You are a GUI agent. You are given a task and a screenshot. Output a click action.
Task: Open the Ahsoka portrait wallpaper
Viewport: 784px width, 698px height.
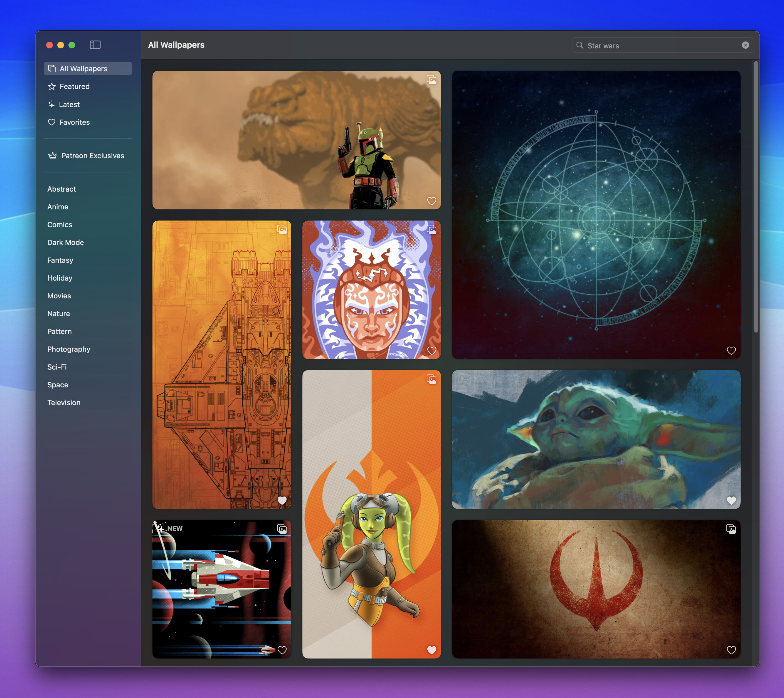[x=371, y=289]
